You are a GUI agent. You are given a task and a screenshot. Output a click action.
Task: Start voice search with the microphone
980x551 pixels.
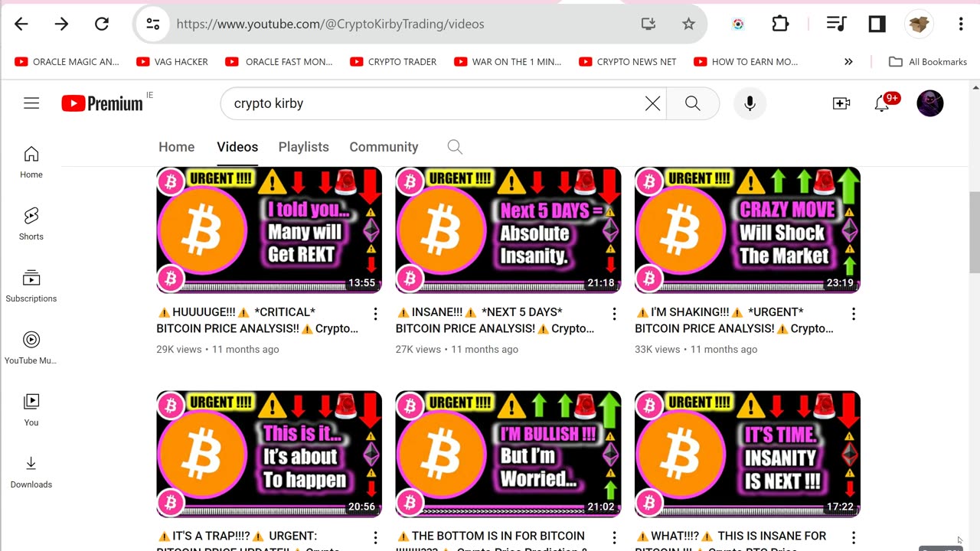click(x=750, y=103)
